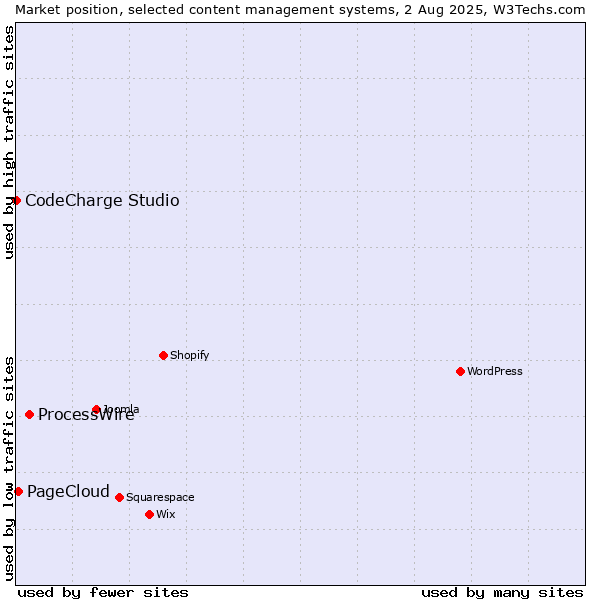Click the Shopify red data point

163,355
